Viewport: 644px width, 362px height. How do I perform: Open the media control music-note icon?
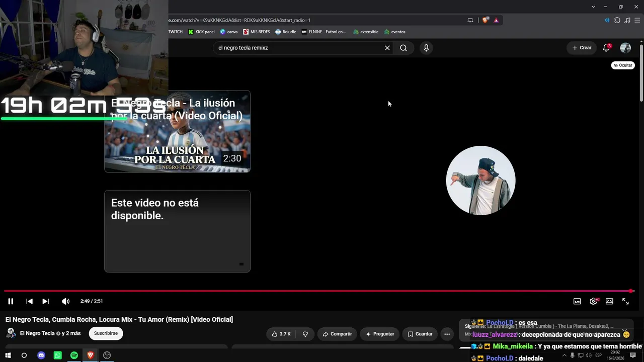(x=627, y=20)
